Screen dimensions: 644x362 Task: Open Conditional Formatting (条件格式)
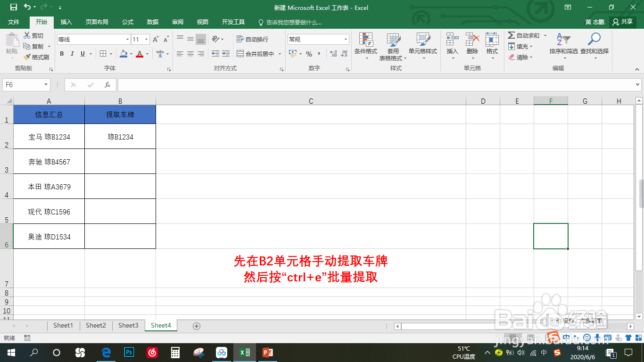[x=366, y=46]
